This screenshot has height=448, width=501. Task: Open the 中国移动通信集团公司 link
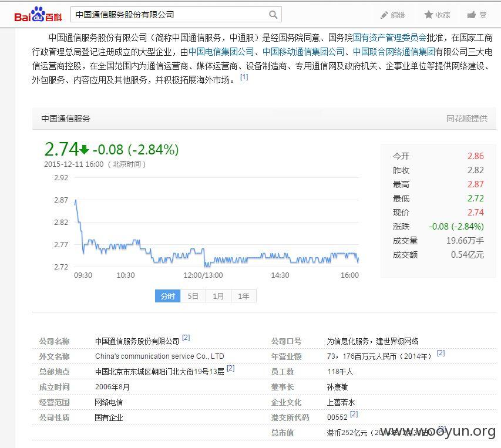point(304,52)
